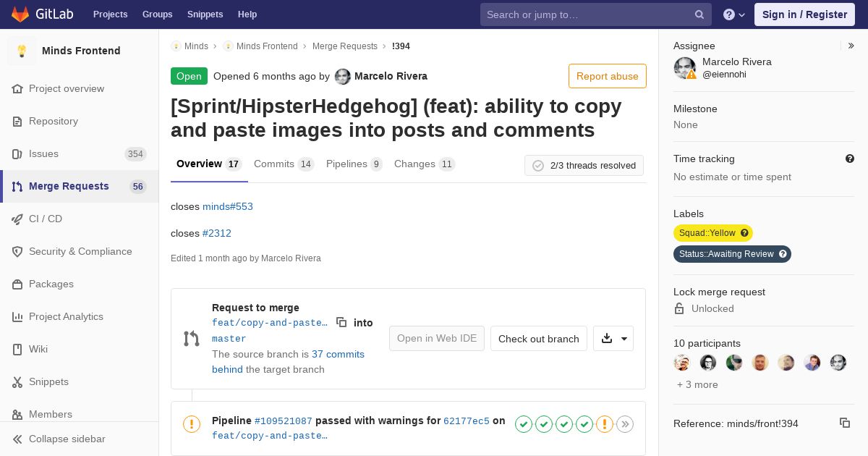Copy the source branch name
The width and height of the screenshot is (868, 456).
point(341,323)
